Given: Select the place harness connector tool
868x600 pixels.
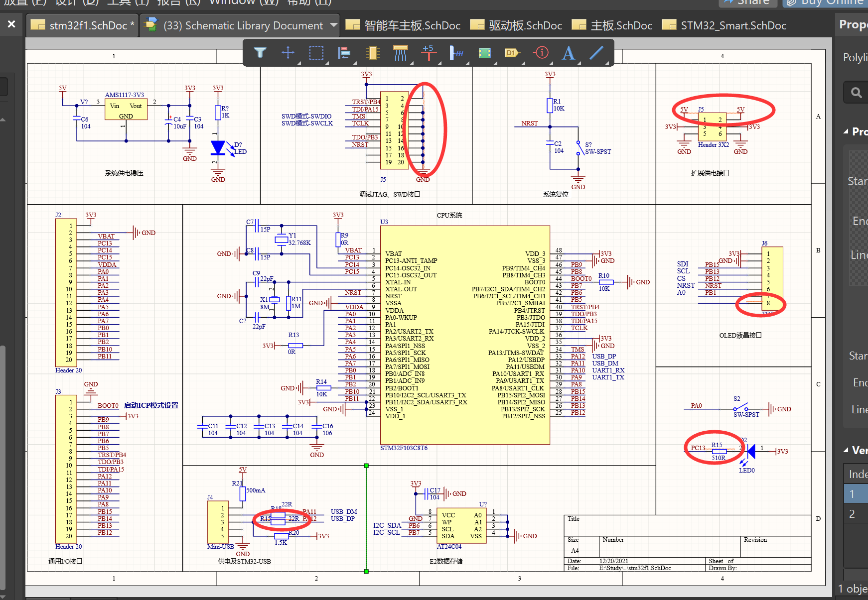Looking at the screenshot, I should (x=485, y=52).
